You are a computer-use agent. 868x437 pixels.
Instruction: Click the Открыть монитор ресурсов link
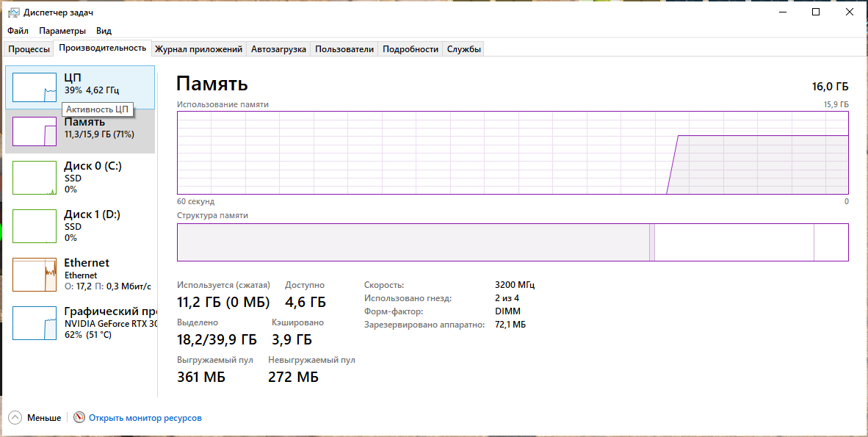pos(145,418)
